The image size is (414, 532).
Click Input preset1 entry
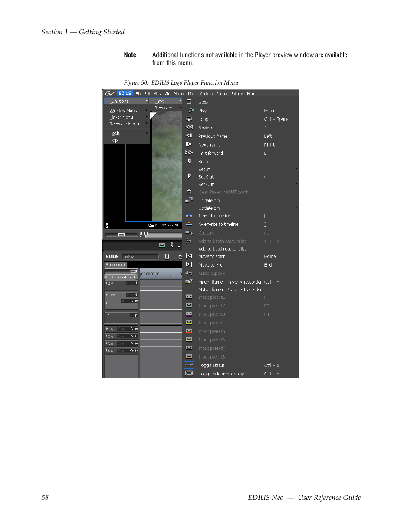(240, 297)
